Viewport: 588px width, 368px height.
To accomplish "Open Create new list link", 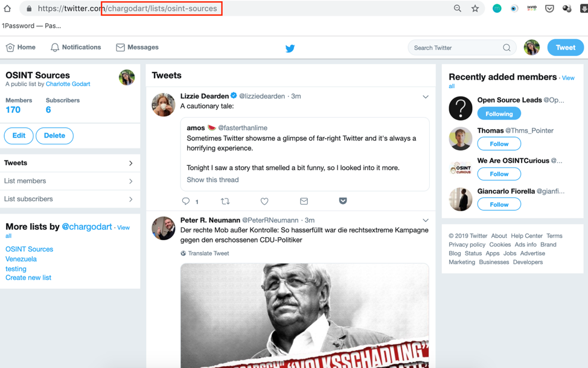I will [28, 278].
